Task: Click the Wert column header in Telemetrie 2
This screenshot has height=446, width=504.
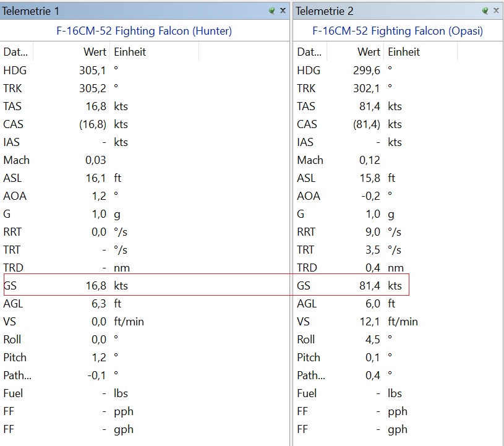Action: [355, 52]
